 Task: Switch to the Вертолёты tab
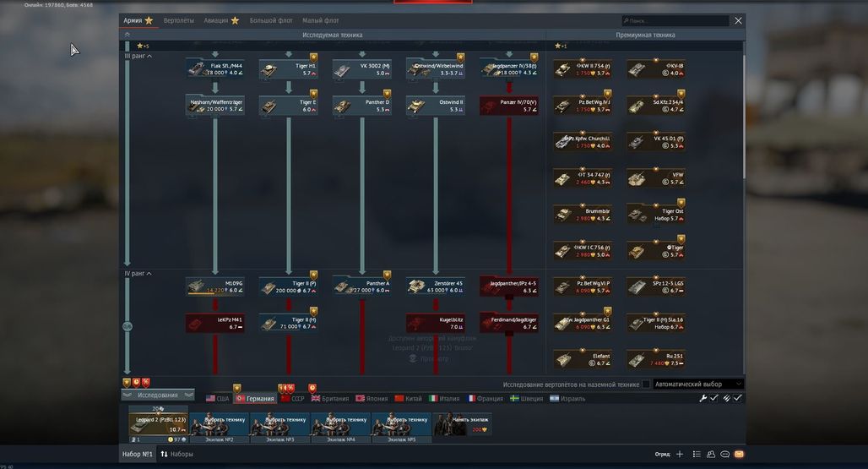coord(179,20)
